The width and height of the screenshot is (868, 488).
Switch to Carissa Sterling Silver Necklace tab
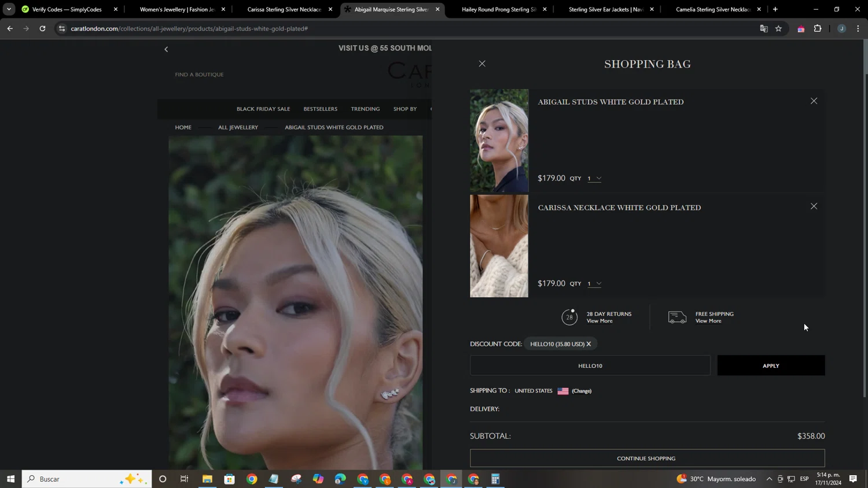click(284, 9)
